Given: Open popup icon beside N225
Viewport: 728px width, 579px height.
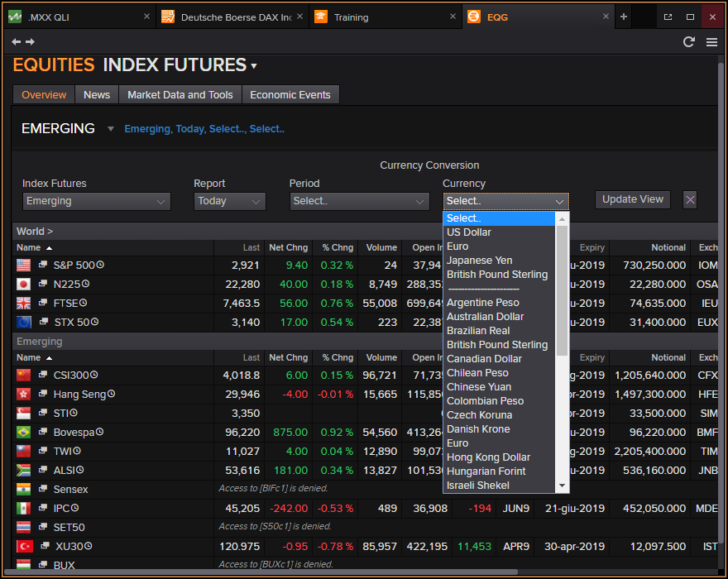Looking at the screenshot, I should point(43,284).
